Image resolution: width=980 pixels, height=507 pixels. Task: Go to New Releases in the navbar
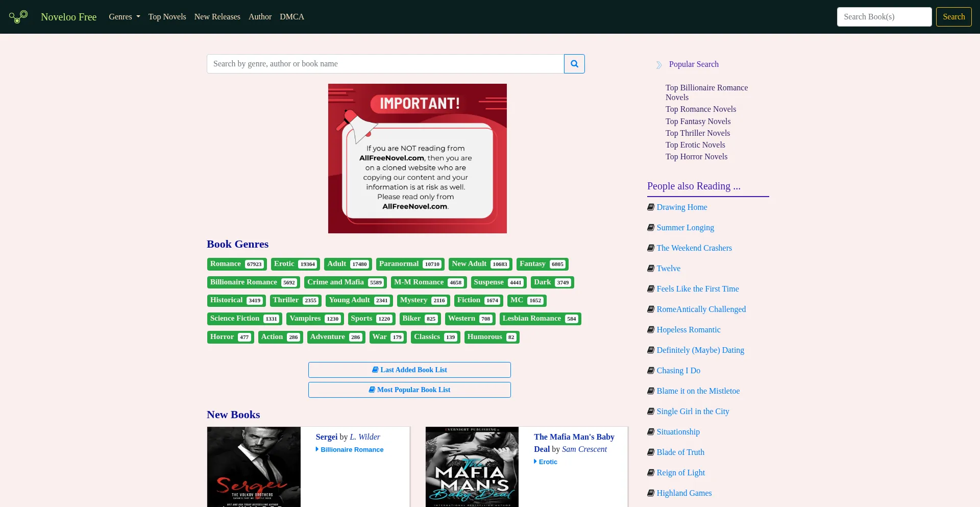click(217, 17)
